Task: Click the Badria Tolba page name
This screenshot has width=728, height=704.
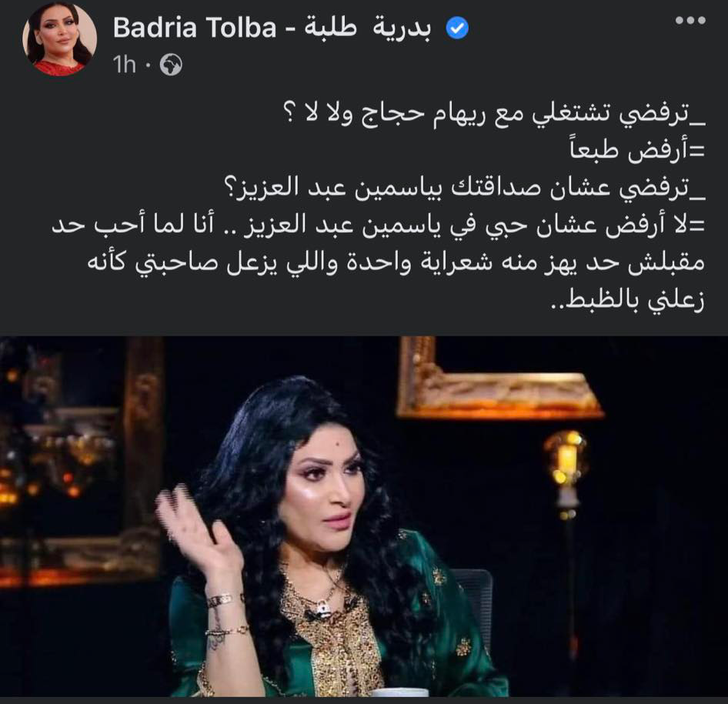Action: (195, 28)
